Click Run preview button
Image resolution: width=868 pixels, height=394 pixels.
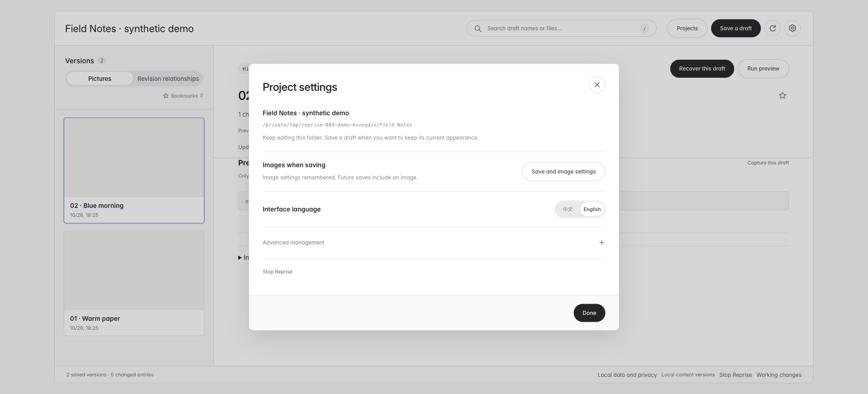[763, 69]
